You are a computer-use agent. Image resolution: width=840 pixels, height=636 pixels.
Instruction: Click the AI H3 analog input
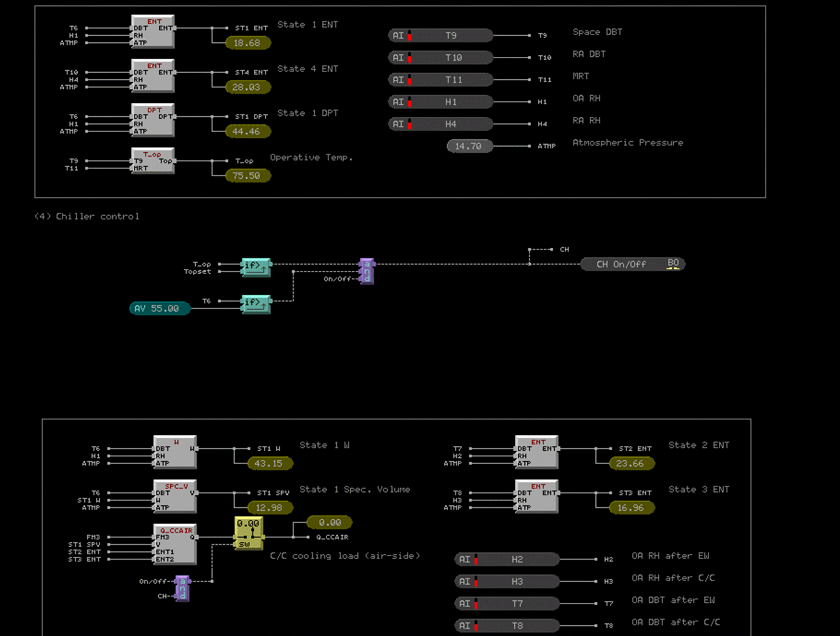[507, 581]
